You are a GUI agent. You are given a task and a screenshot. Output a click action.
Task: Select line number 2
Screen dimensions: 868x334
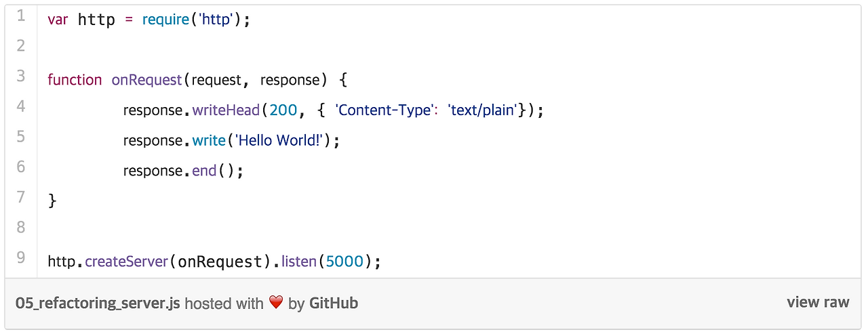coord(21,45)
